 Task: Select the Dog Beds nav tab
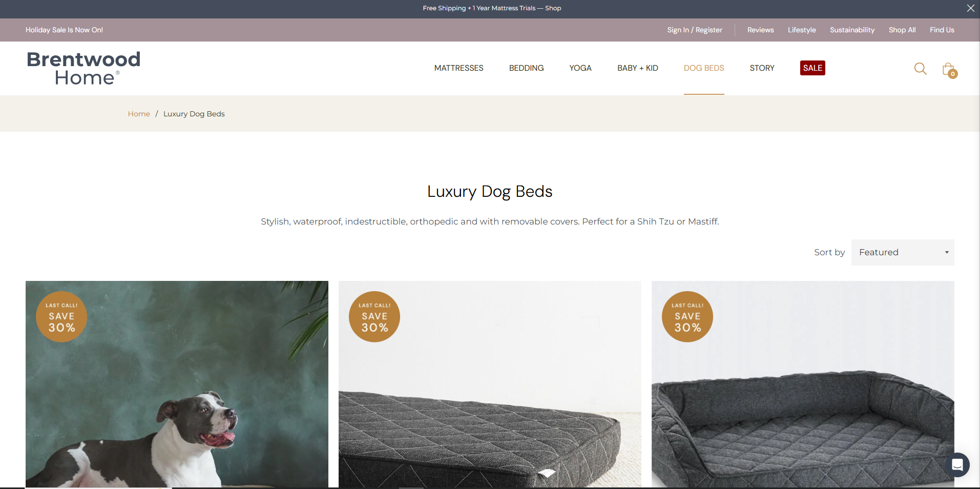[x=704, y=68]
